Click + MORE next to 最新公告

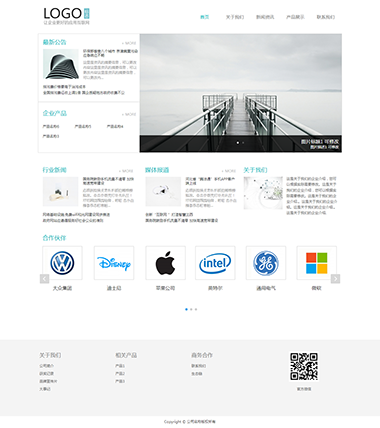[129, 43]
